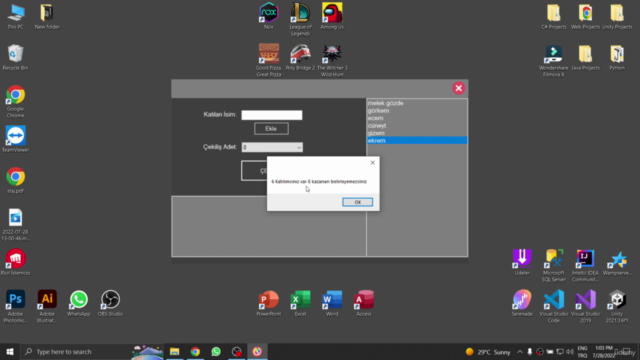Launch OBS Studio desktop shortcut
Image resolution: width=640 pixels, height=360 pixels.
point(110,303)
